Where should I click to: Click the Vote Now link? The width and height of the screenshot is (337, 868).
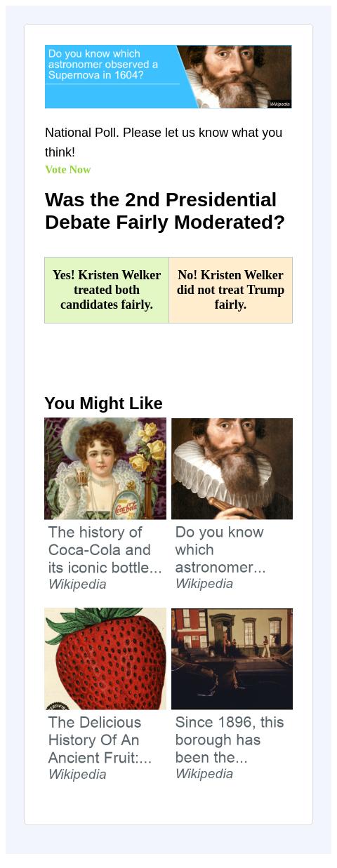68,170
